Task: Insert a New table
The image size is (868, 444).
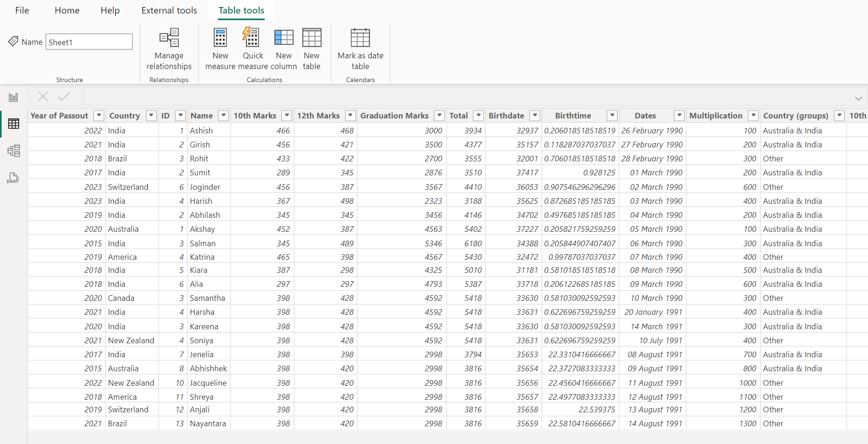Action: click(x=312, y=49)
